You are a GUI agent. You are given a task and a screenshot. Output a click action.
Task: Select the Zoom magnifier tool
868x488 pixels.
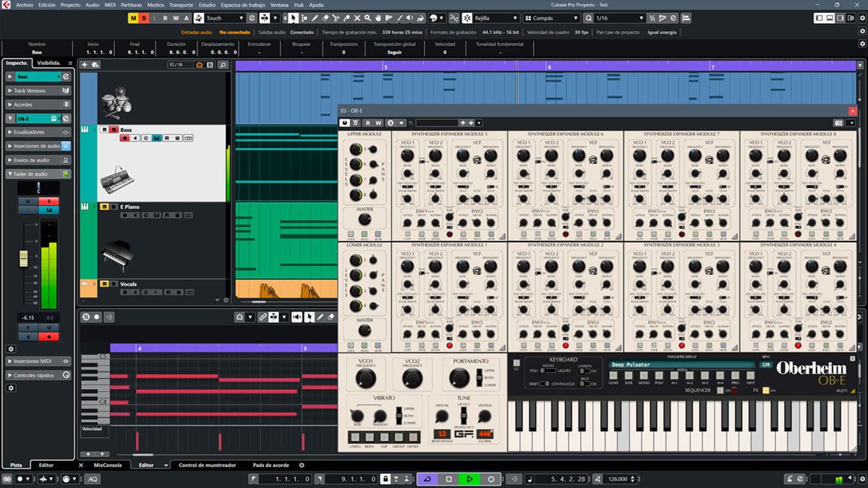click(x=368, y=18)
